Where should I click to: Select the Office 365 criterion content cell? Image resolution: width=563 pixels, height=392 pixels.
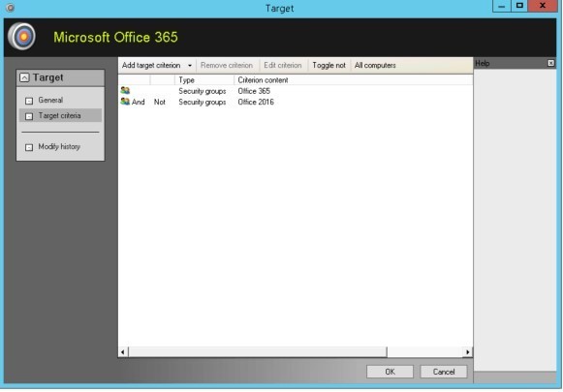point(254,91)
